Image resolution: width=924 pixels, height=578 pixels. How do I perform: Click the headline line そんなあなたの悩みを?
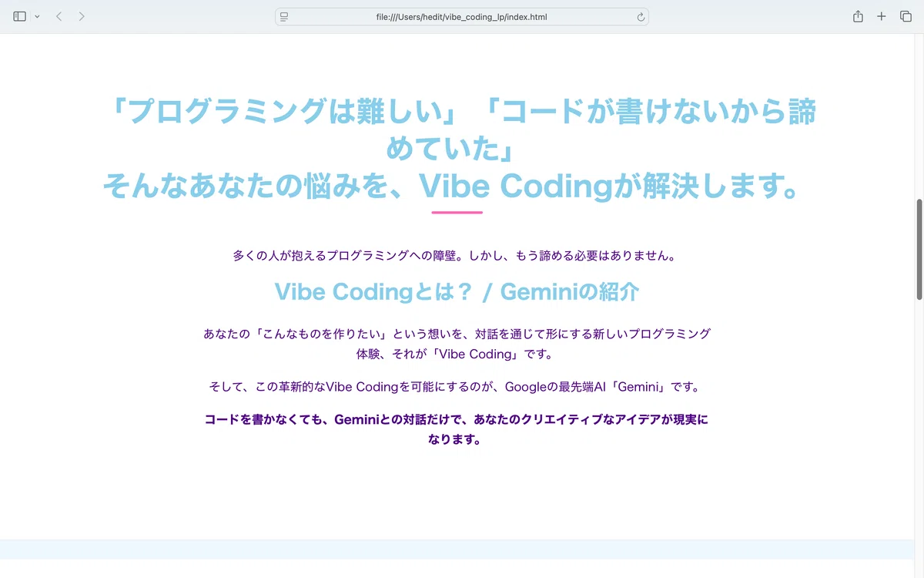click(x=452, y=186)
